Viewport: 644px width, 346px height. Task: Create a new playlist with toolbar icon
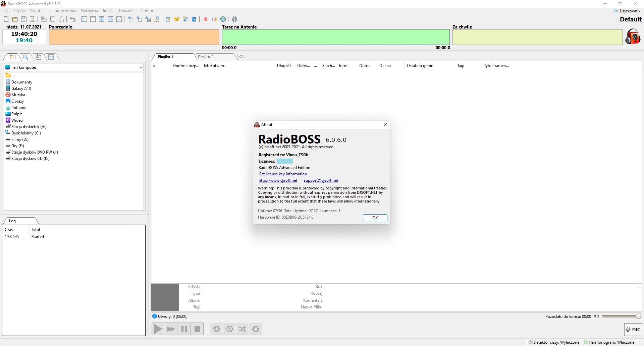[6, 19]
